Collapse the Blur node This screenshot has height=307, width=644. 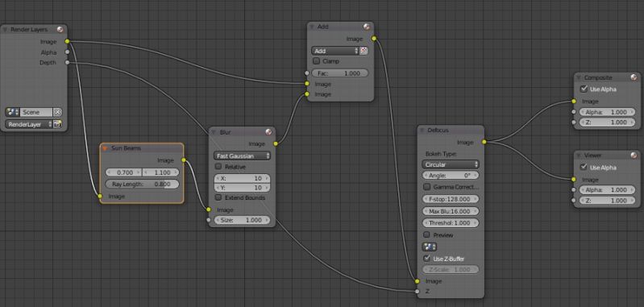[x=214, y=132]
